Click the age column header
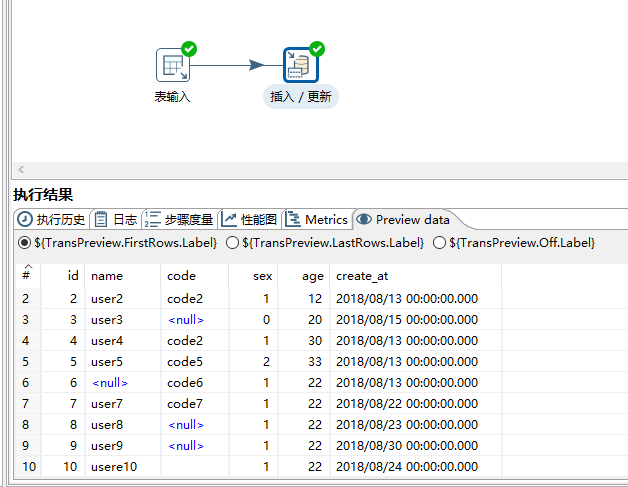628x487 pixels. click(x=304, y=276)
